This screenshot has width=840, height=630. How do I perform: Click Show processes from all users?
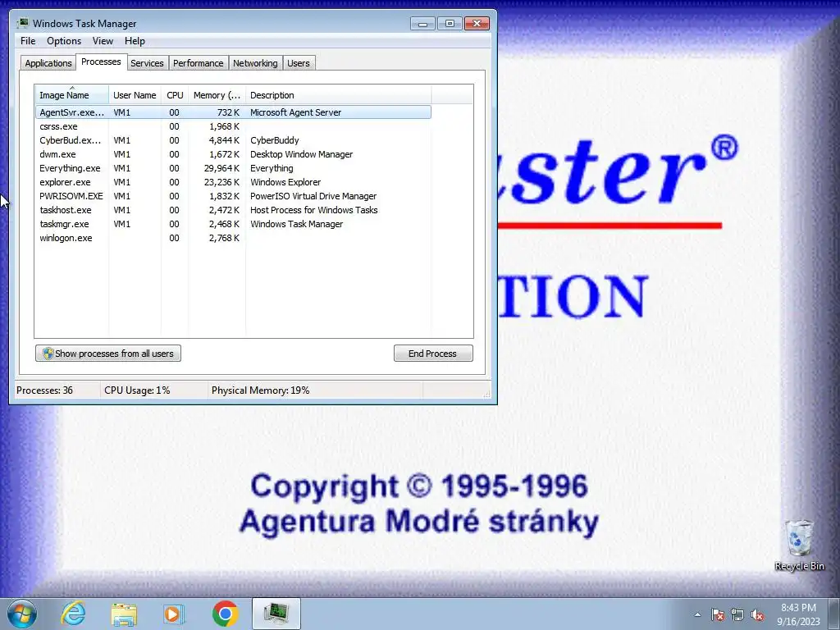pos(108,354)
